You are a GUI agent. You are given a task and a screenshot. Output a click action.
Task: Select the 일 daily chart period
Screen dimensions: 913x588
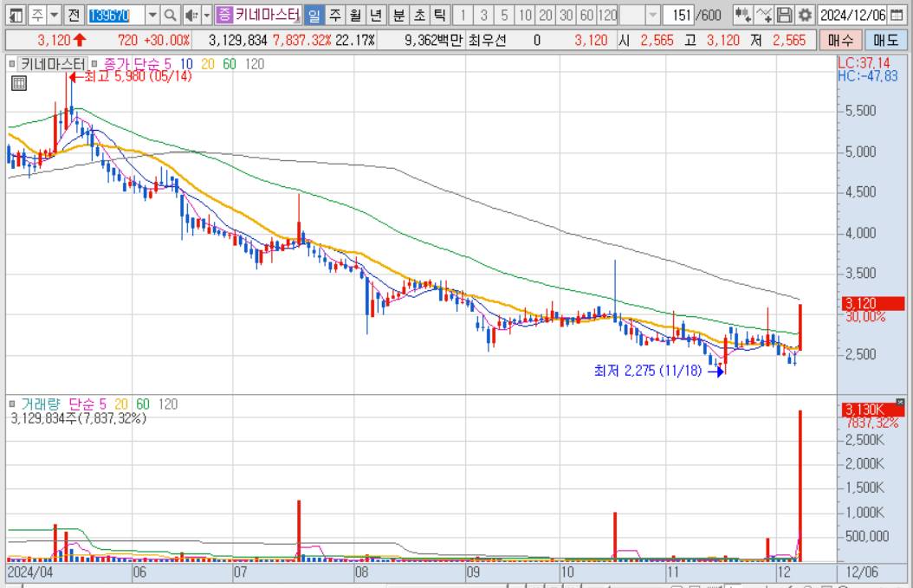point(314,15)
